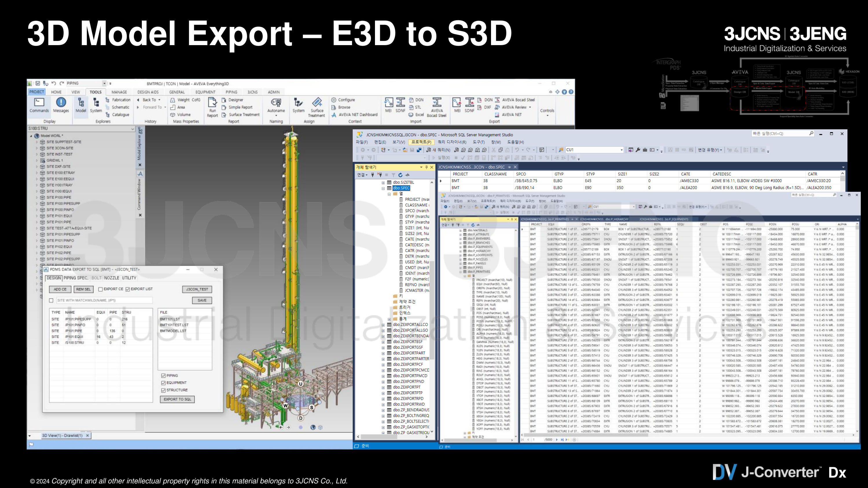Select dbo.ZP_BENDRADIUS table in explorer
The height and width of the screenshot is (488, 868).
point(411,410)
